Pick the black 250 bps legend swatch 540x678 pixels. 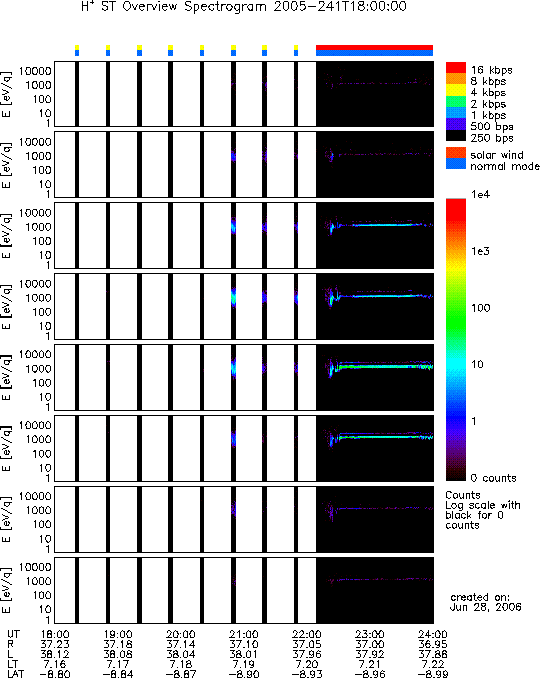[456, 136]
